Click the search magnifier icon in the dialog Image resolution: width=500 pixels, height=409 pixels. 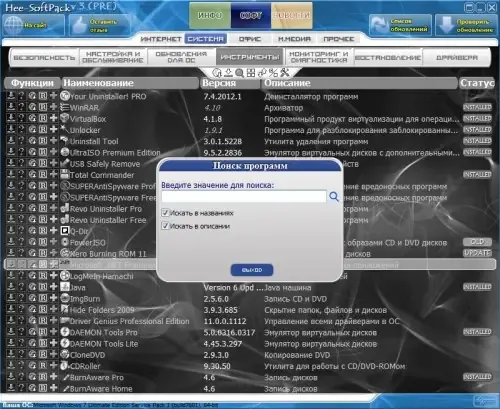click(334, 197)
